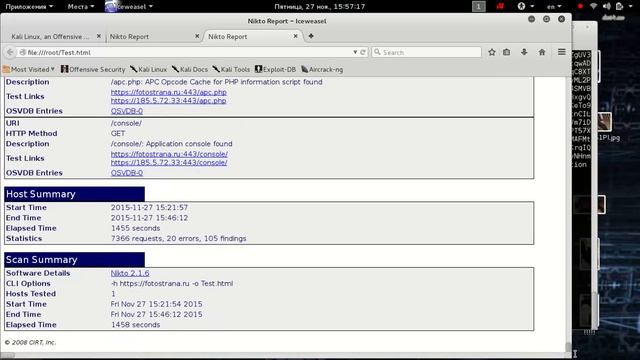Open the Aircrack-ng bookmark
The width and height of the screenshot is (640, 360).
pos(322,69)
